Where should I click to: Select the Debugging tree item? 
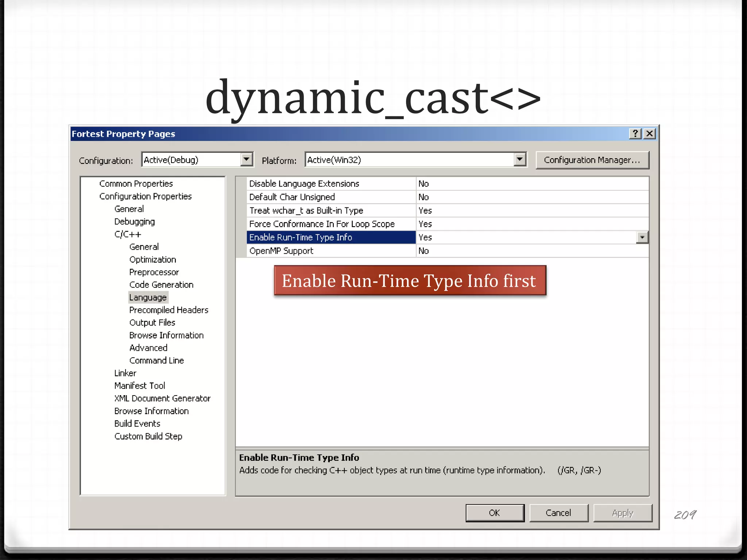tap(135, 222)
